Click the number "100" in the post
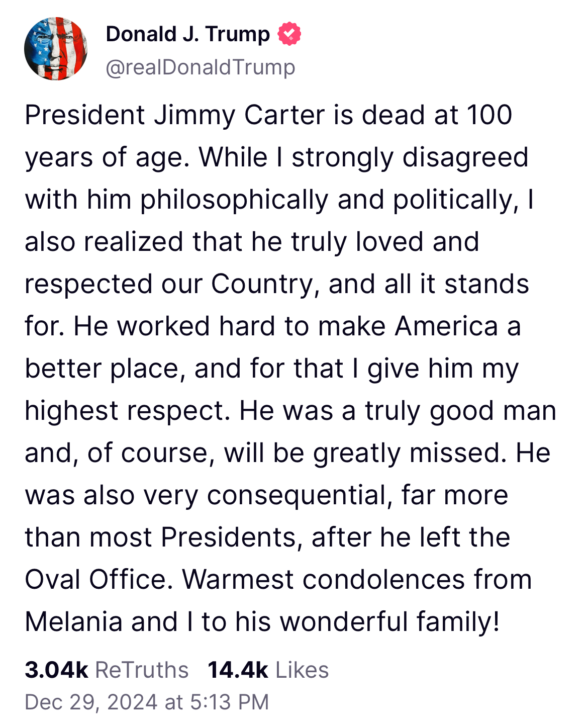Viewport: 588px width, 725px height. 489,115
